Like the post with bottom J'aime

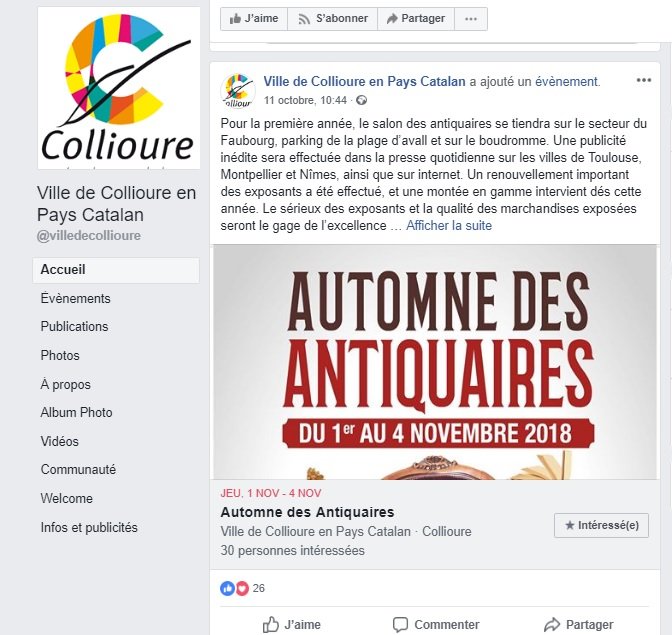click(x=291, y=625)
